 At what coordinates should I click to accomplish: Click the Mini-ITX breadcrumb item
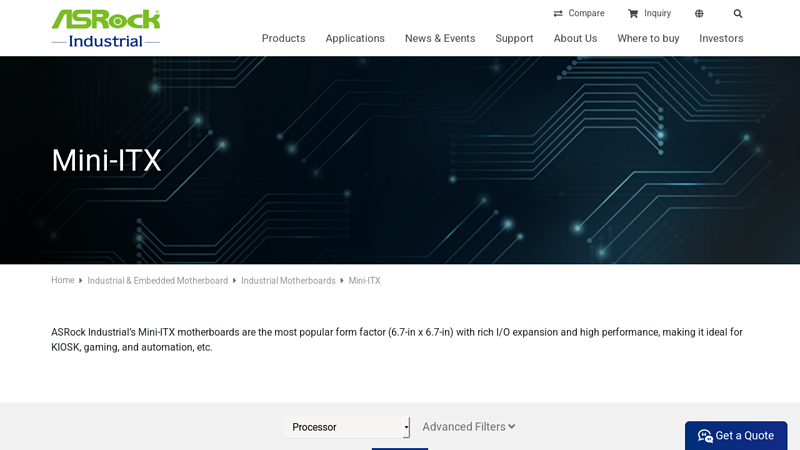coord(364,281)
